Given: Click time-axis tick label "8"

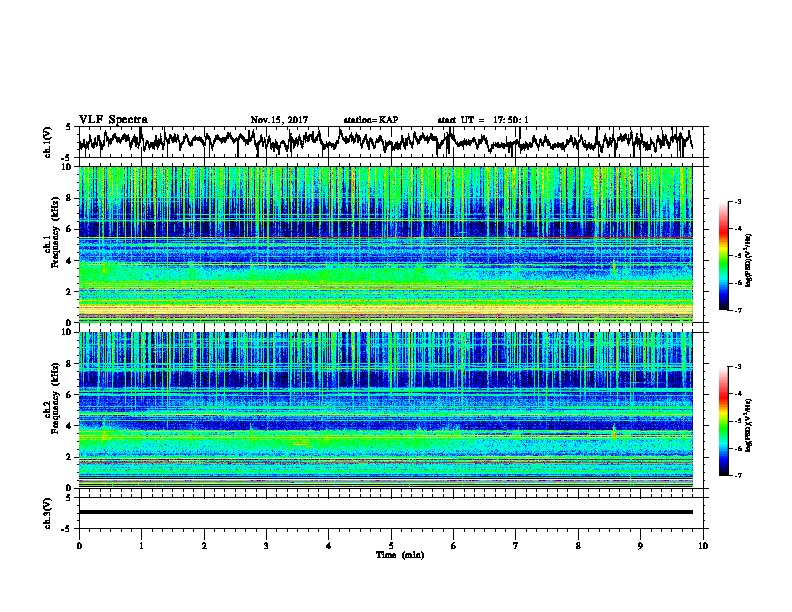Looking at the screenshot, I should point(578,546).
